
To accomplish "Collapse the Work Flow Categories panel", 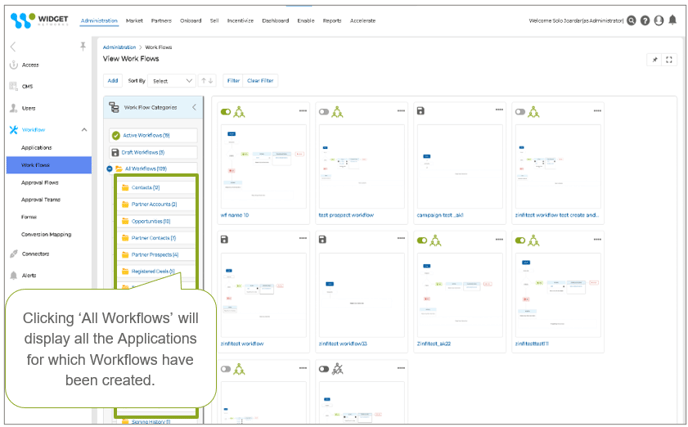I will point(194,107).
